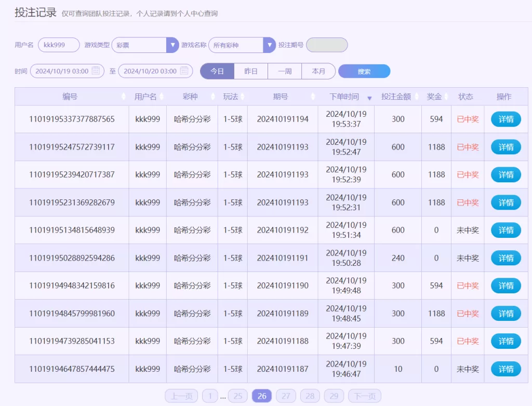
Task: Select current page 26 in pagination
Action: coord(262,396)
